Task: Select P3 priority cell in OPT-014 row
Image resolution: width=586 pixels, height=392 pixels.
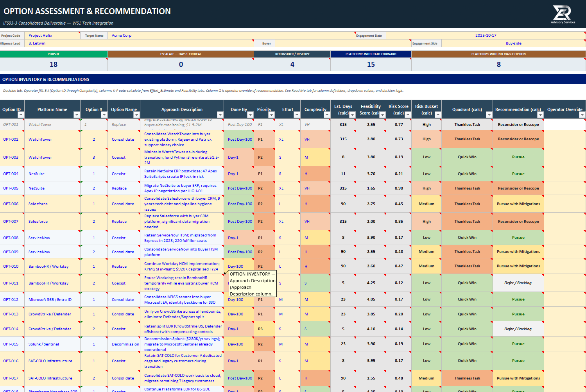Action: point(265,329)
